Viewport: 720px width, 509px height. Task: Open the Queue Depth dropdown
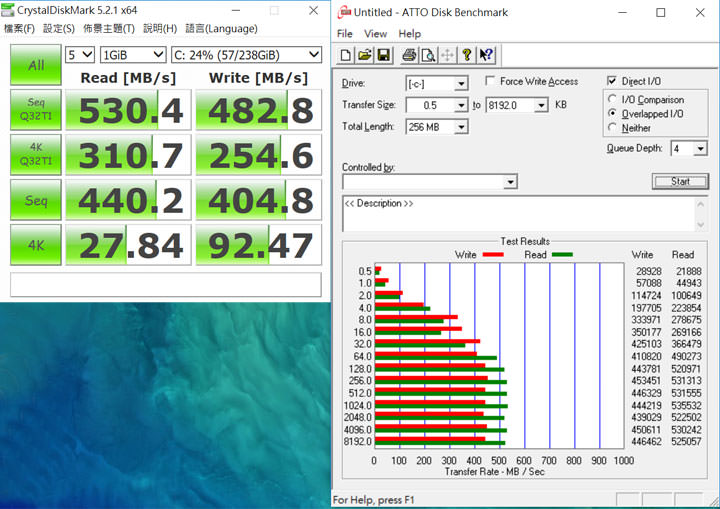pyautogui.click(x=699, y=148)
